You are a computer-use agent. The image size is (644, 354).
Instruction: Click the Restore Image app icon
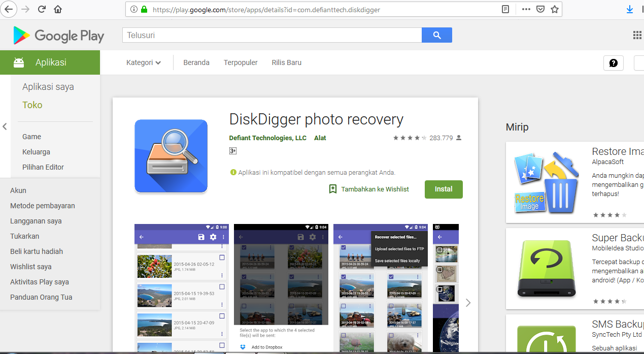(546, 182)
